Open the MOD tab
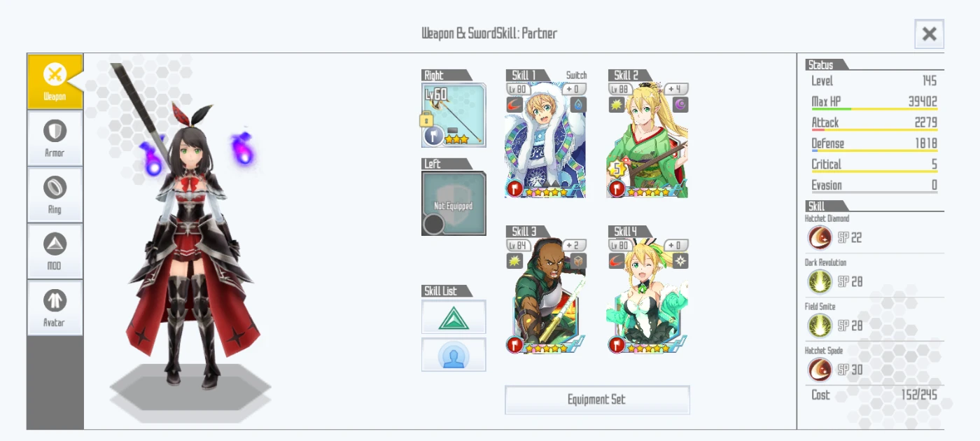Screen dimensions: 980x441 55,251
